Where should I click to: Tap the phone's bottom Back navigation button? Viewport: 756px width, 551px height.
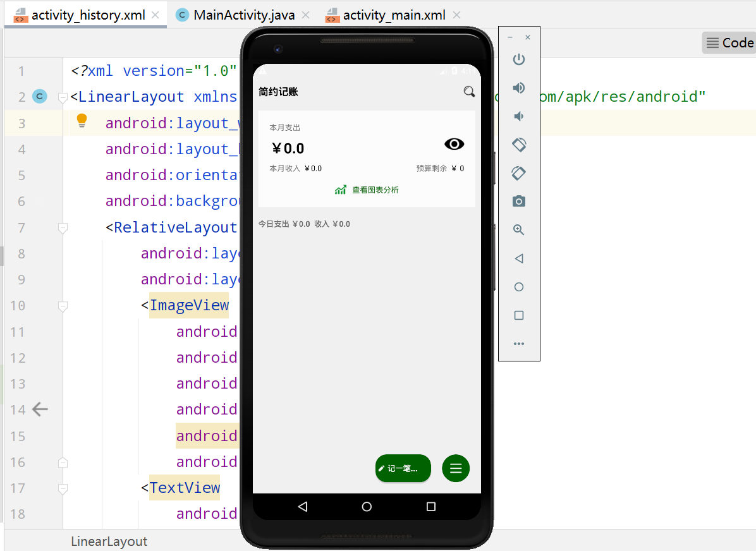click(303, 507)
